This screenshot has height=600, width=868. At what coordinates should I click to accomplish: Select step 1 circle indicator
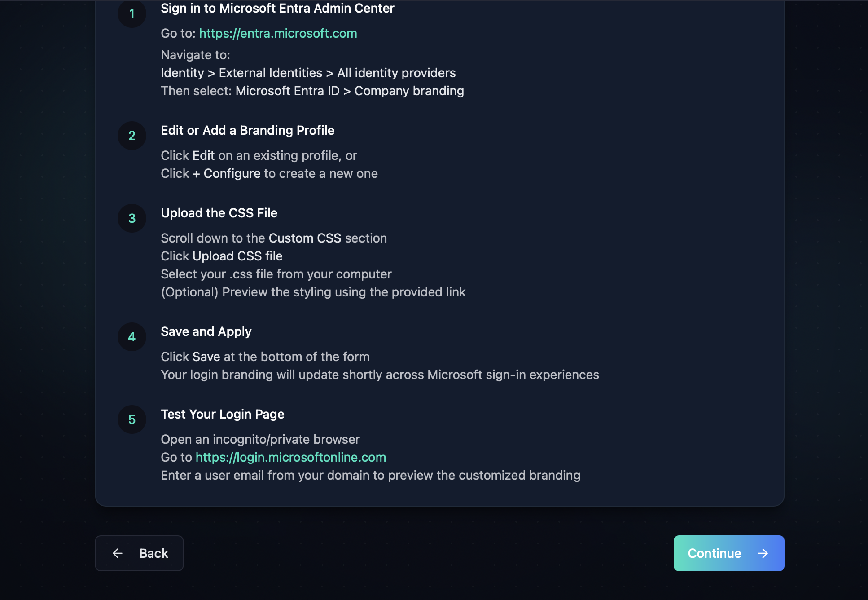[132, 14]
